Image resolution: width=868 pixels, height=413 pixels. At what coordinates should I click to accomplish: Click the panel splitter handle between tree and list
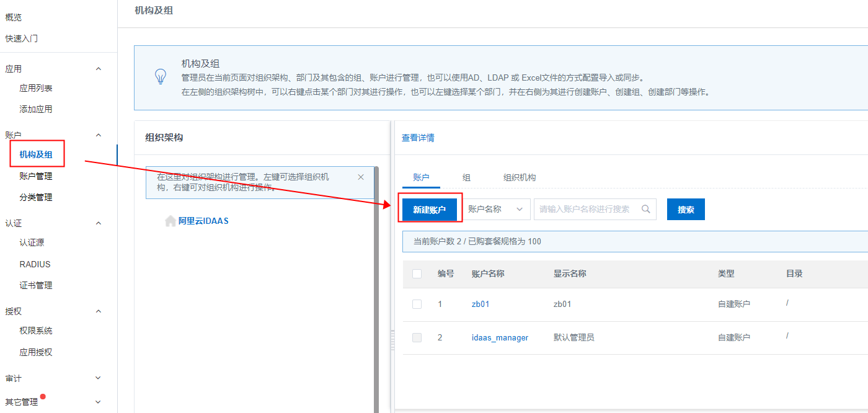pos(392,340)
